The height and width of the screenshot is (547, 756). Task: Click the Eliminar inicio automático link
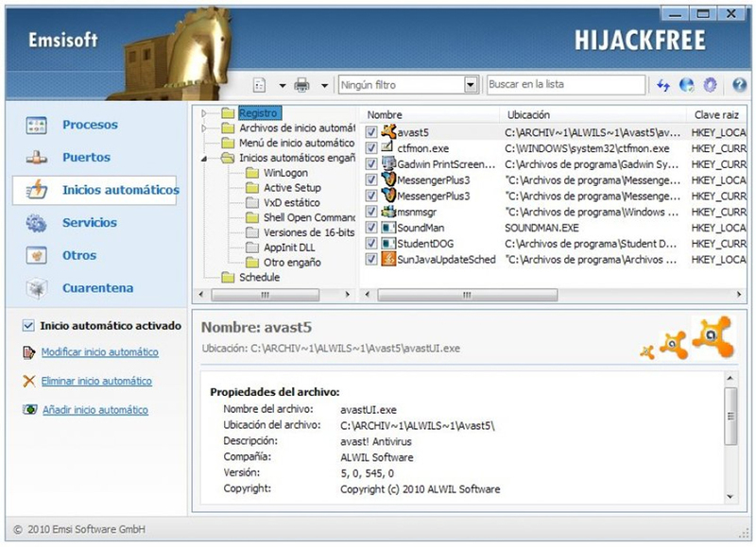click(x=96, y=382)
